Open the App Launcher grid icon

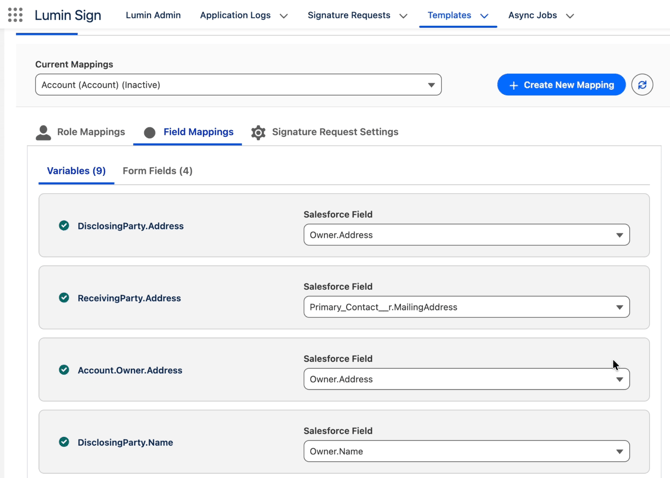[x=15, y=15]
